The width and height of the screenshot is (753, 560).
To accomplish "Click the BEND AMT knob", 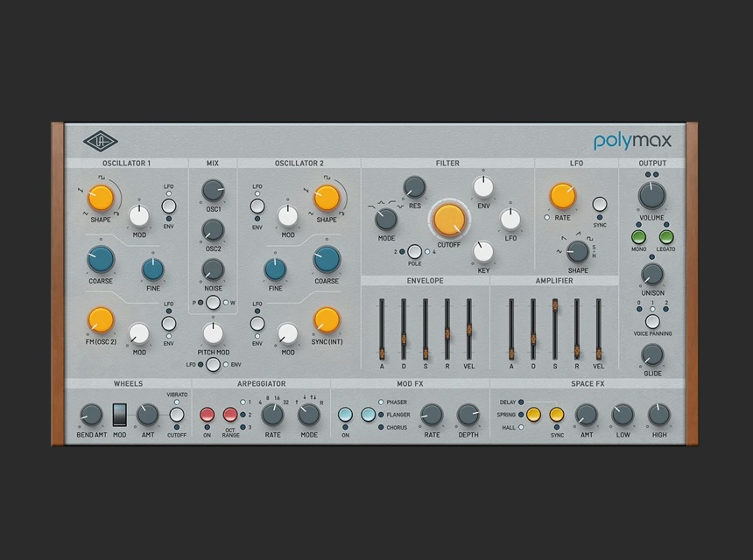I will click(x=91, y=415).
